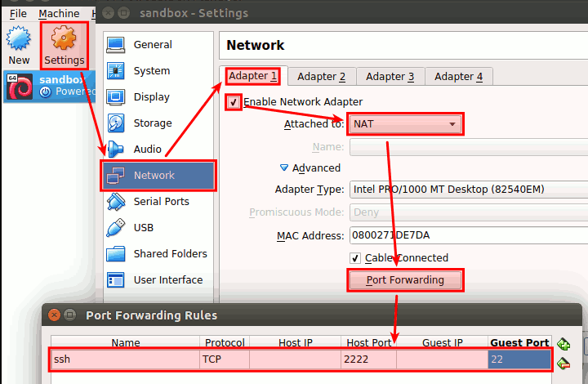Open the Promiscuous Mode dropdown

click(x=469, y=212)
